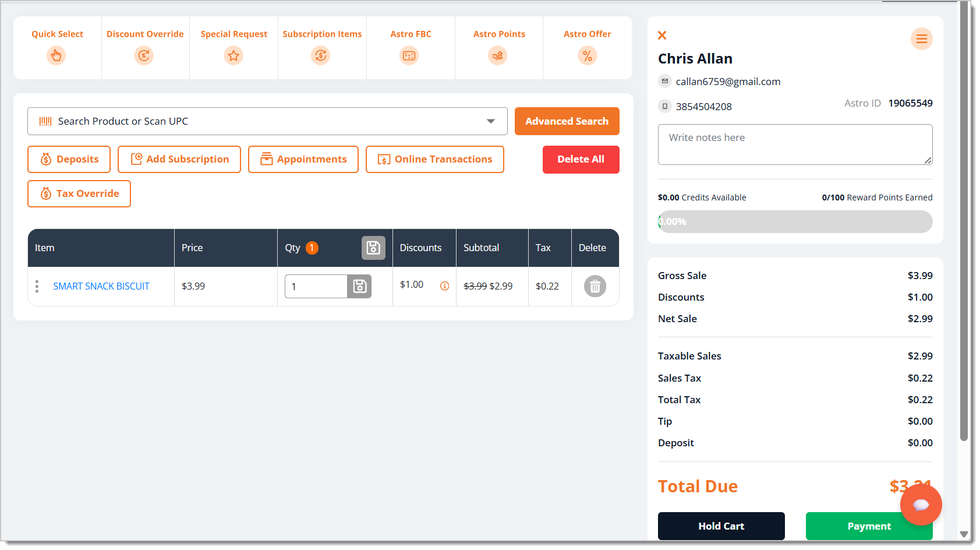Click vertical scrollbar on right edge

click(964, 221)
